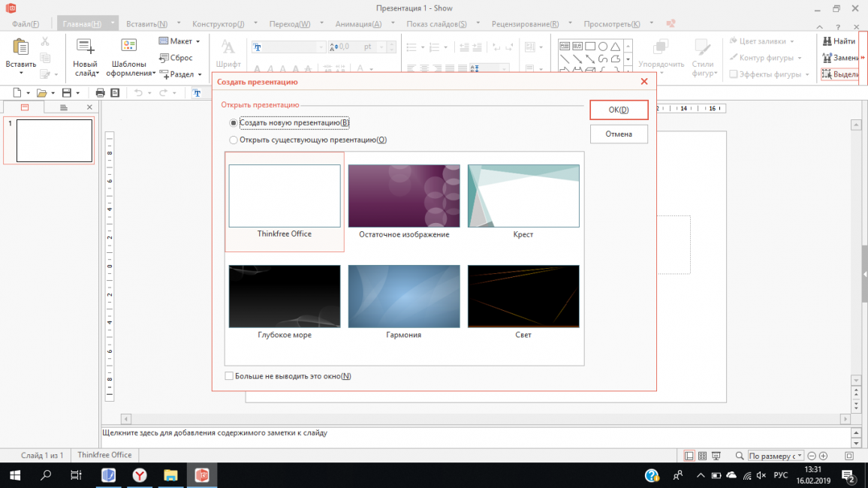
Task: Click the Reset (Сброс) slide icon
Action: pyautogui.click(x=164, y=58)
